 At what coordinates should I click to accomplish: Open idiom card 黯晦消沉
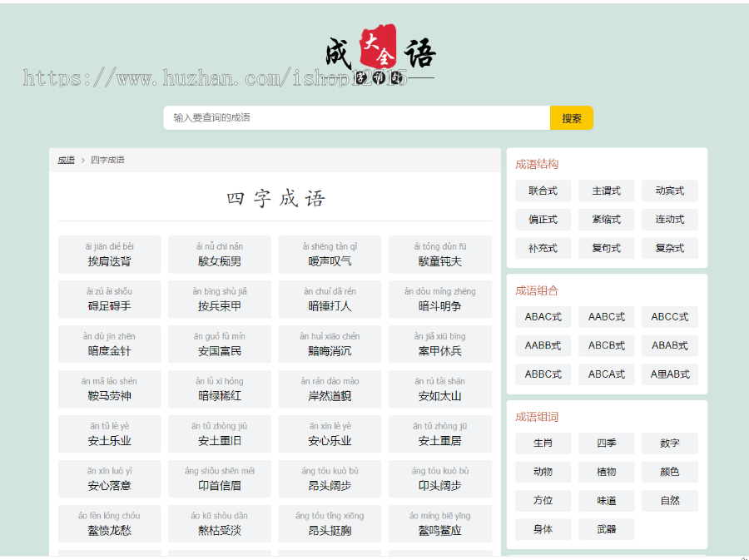330,344
